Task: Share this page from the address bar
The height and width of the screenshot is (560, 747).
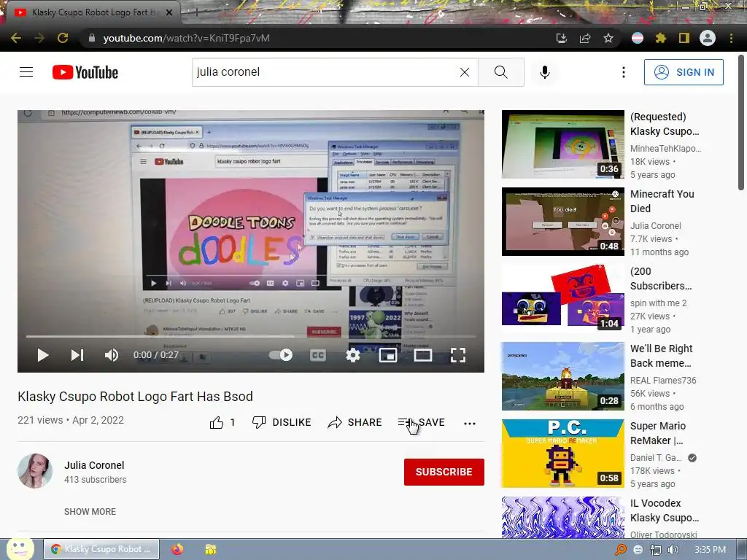Action: 585,38
